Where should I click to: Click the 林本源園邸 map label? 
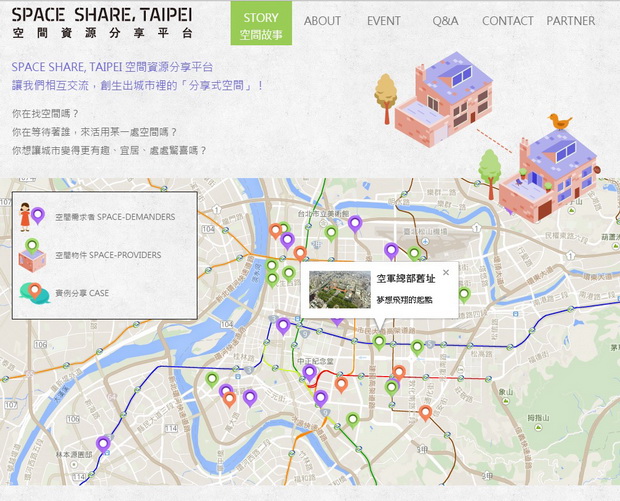point(74,455)
